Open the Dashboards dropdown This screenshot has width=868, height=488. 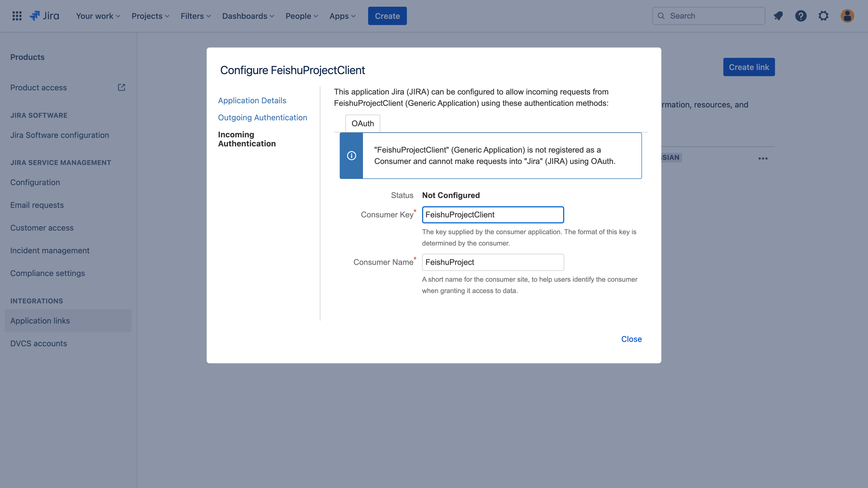pos(248,16)
